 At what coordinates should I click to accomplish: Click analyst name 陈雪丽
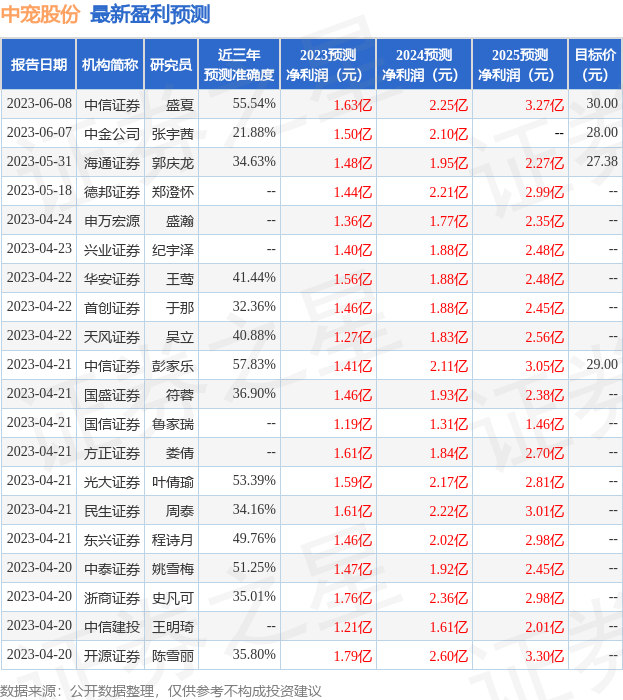[x=173, y=656]
